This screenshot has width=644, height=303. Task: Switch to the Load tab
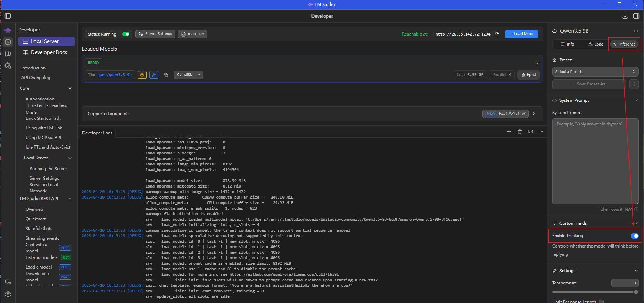coord(596,44)
